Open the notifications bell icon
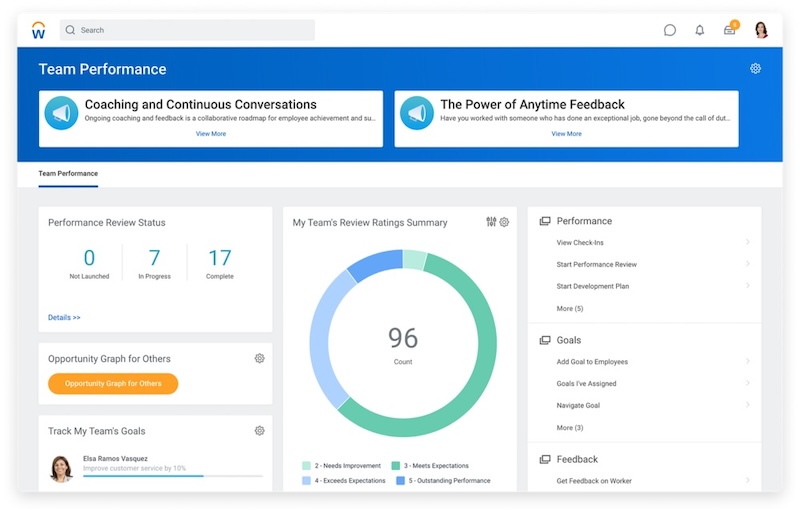This screenshot has width=800, height=514. point(700,30)
